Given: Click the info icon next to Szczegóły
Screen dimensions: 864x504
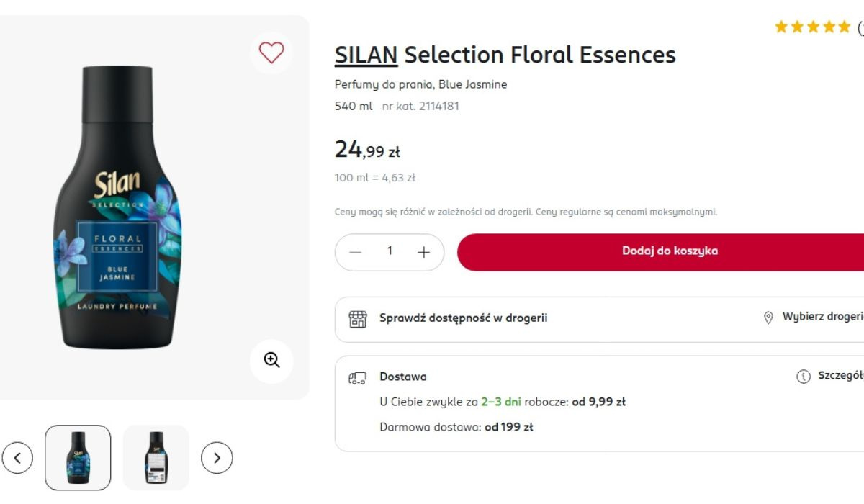Looking at the screenshot, I should [804, 377].
